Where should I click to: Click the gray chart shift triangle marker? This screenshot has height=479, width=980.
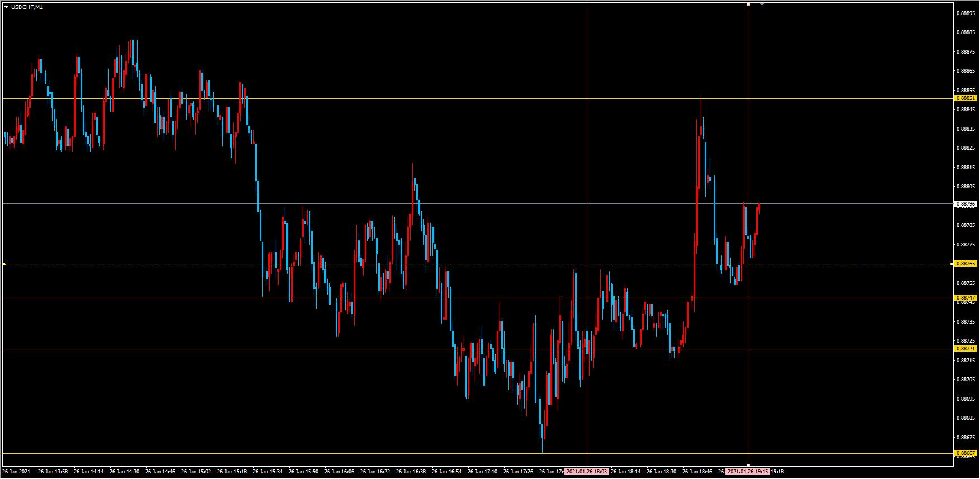point(762,4)
